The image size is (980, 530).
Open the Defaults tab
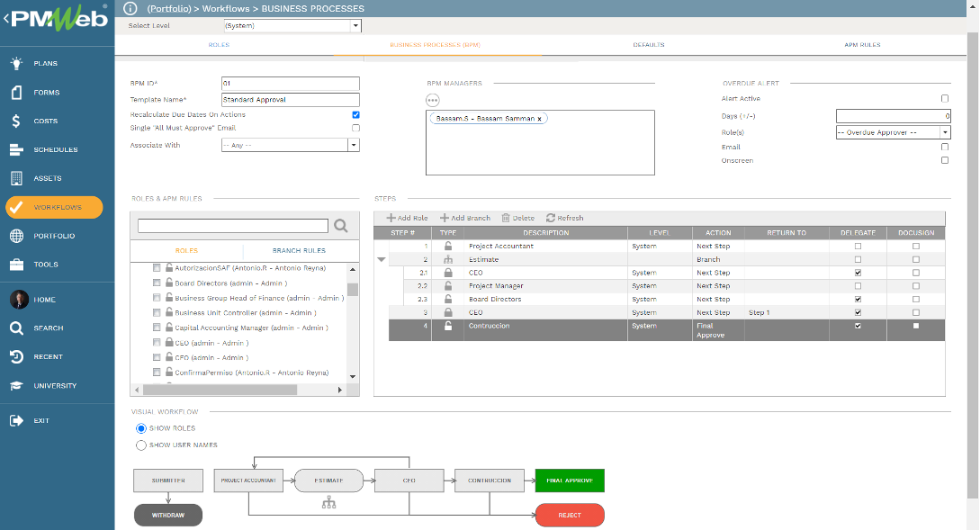(649, 45)
